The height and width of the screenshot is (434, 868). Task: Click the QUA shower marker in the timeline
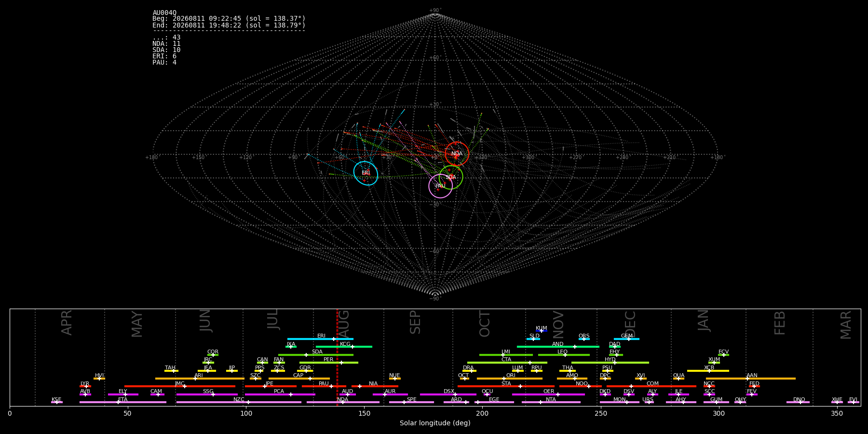pos(678,379)
